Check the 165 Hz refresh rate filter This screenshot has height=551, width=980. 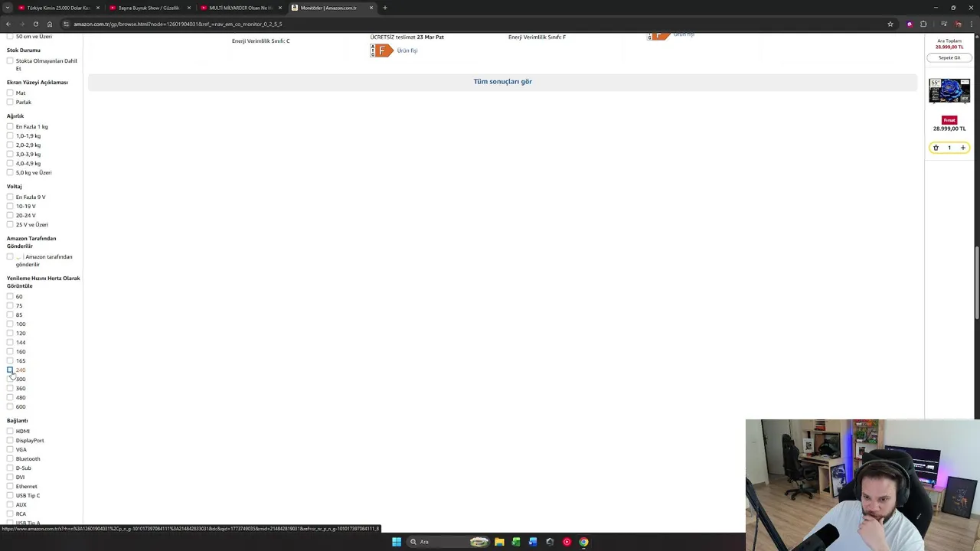click(x=10, y=360)
